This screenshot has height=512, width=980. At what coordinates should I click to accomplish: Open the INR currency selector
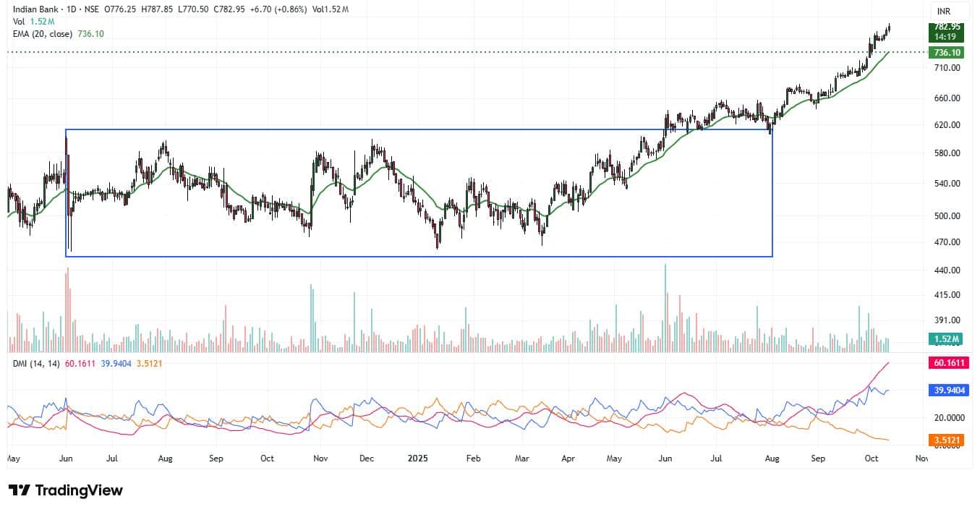pos(943,11)
